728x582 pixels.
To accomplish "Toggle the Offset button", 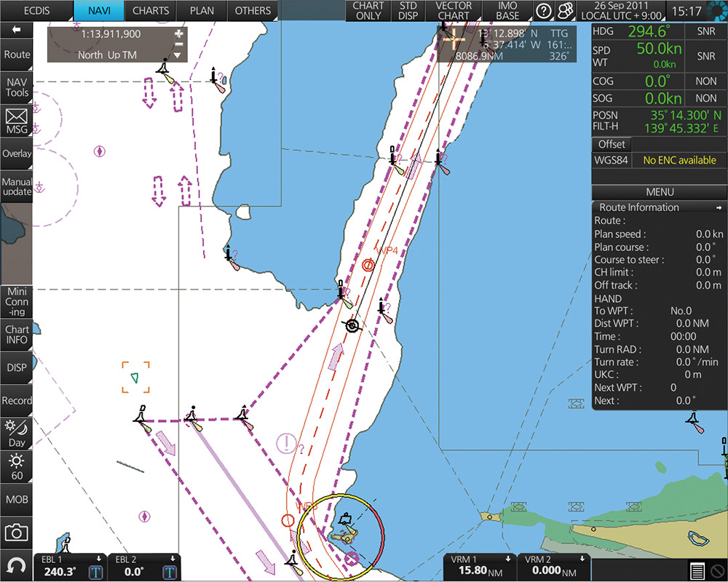I will click(612, 144).
